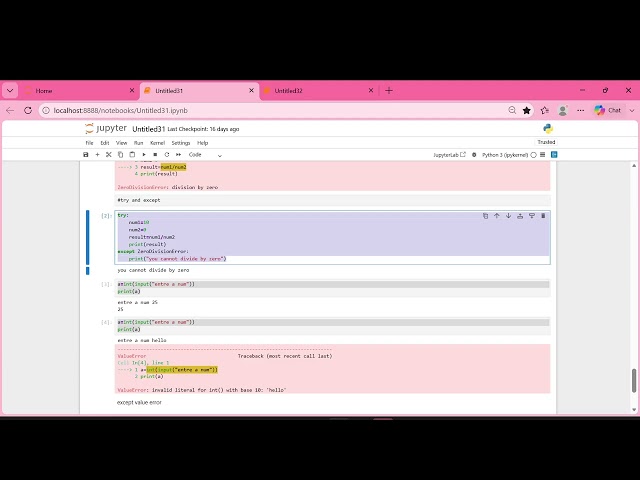The image size is (640, 480).
Task: Select cell 3 with int(input) code
Action: coord(332,288)
